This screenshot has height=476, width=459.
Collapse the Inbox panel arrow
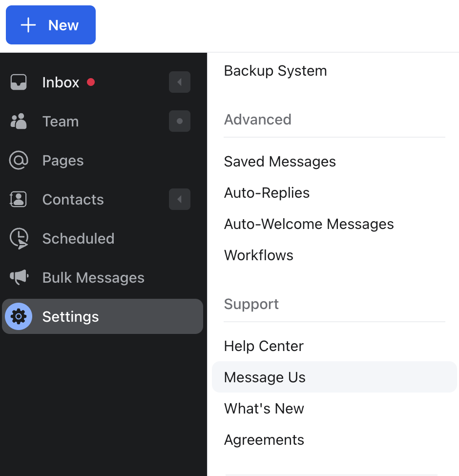click(x=179, y=82)
